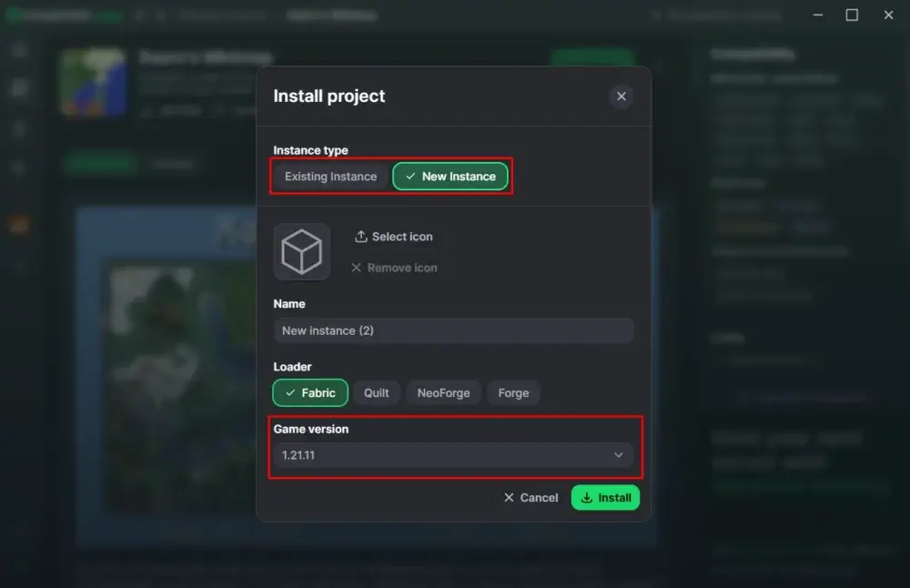Image resolution: width=910 pixels, height=588 pixels.
Task: Select the Quilt loader
Action: tap(377, 392)
